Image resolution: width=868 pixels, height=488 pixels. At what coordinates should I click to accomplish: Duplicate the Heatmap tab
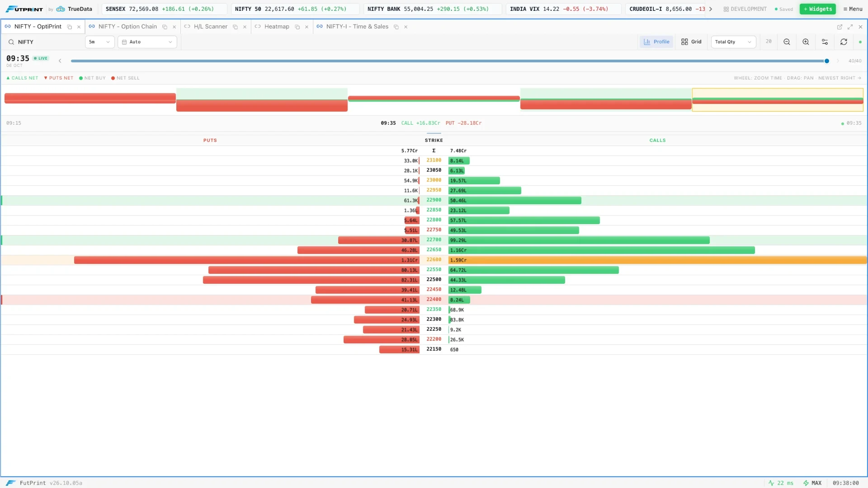(x=297, y=27)
